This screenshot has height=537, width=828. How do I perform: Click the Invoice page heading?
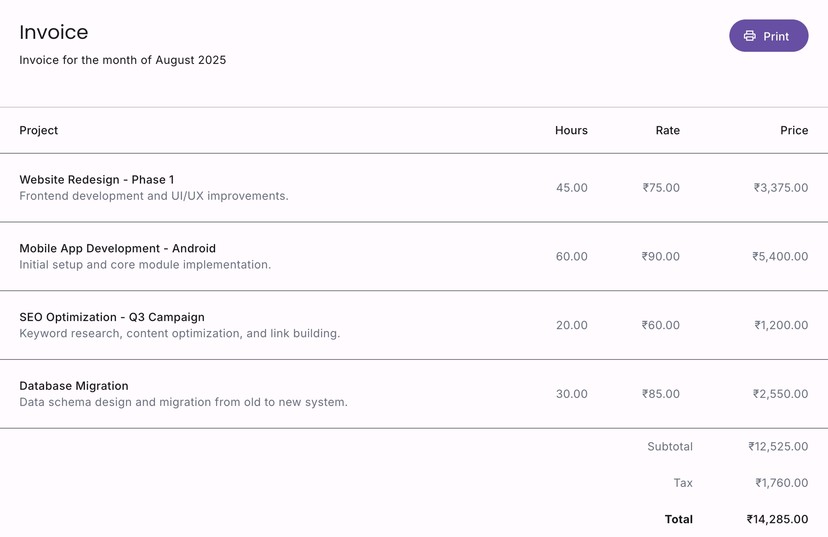[54, 32]
